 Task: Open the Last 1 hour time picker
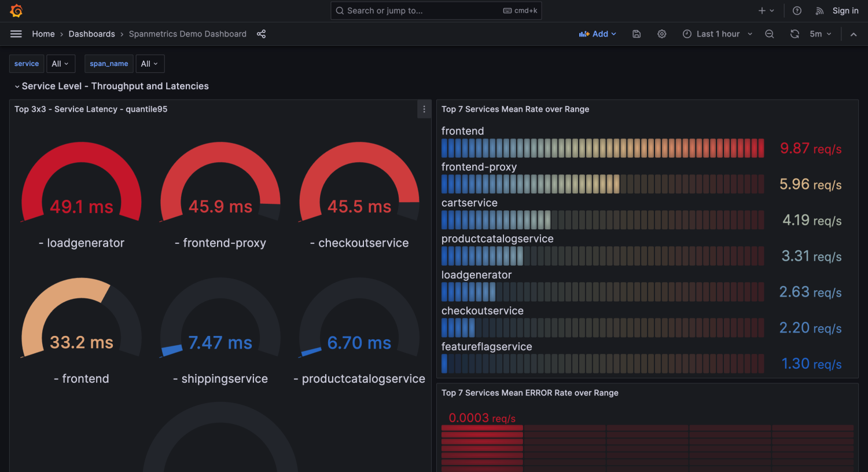[x=718, y=34]
